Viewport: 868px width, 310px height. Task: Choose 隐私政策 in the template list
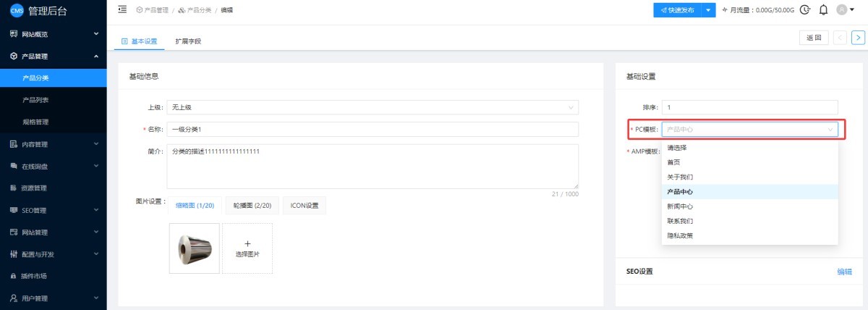tap(749, 235)
